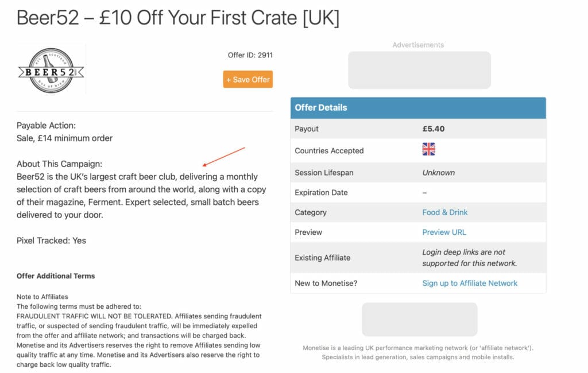
Task: Click the bottom advertisement placeholder box
Action: [x=419, y=320]
